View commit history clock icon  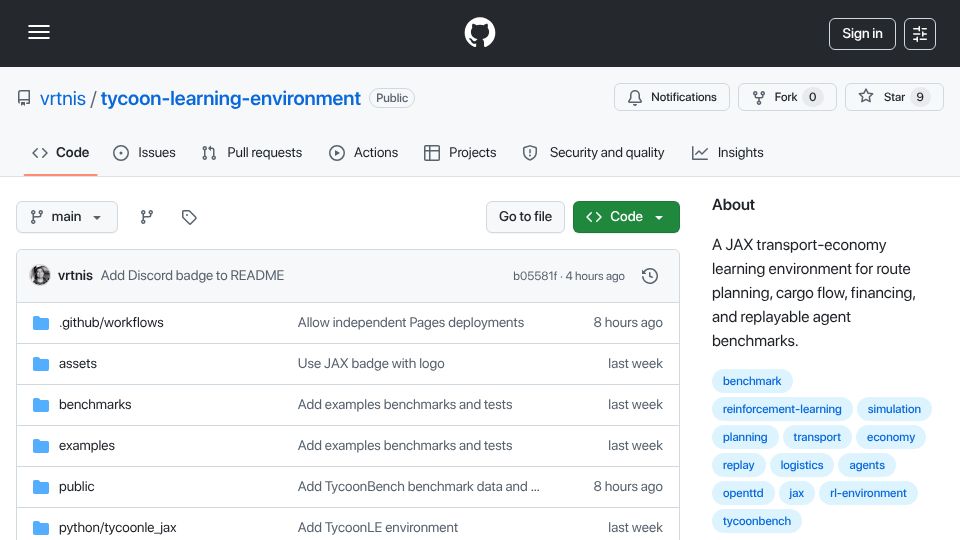[x=650, y=276]
